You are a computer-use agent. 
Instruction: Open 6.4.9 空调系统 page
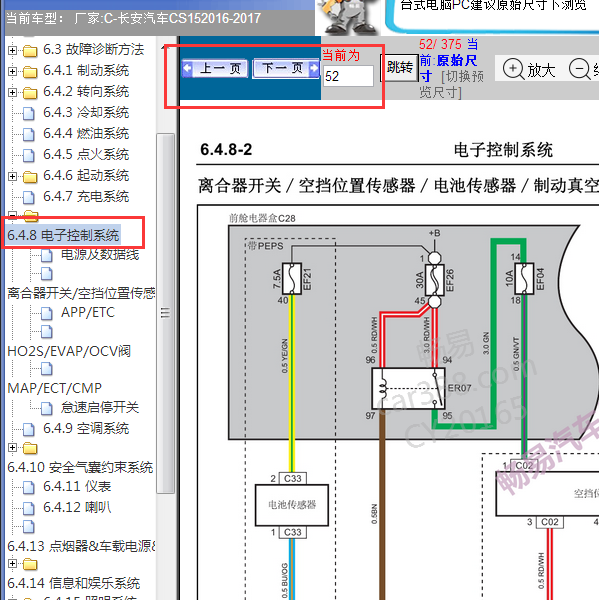(x=86, y=429)
